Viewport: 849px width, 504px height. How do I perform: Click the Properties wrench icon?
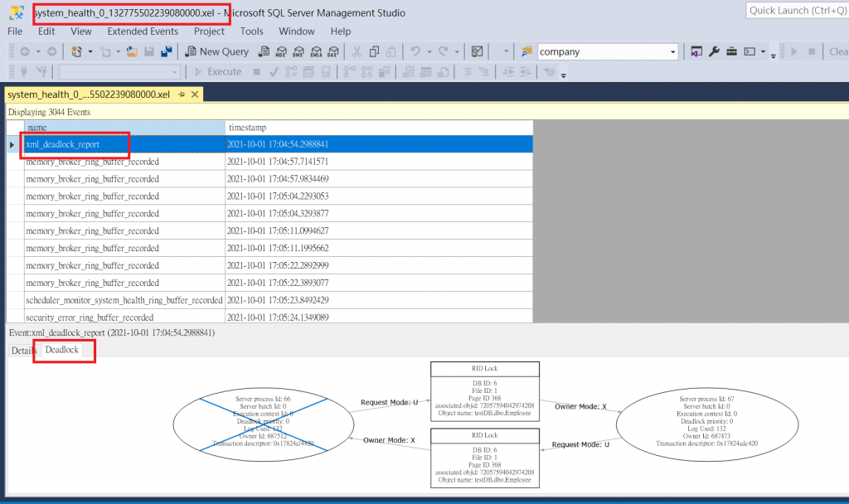[x=714, y=51]
